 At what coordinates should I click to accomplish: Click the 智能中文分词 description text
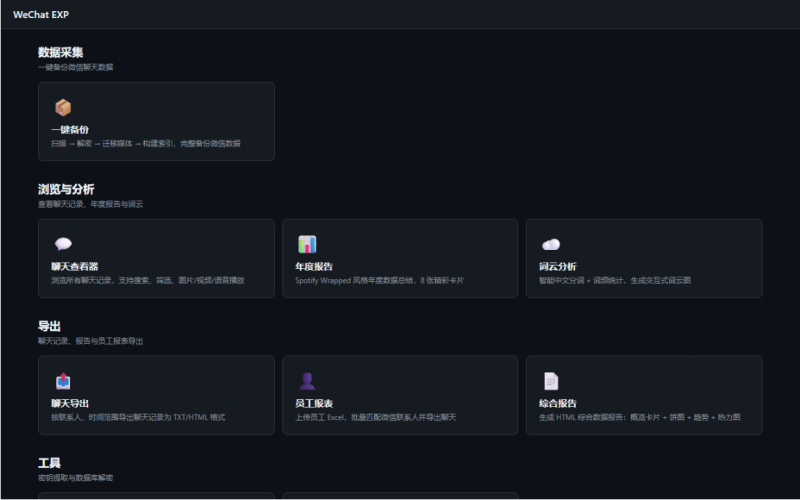614,280
